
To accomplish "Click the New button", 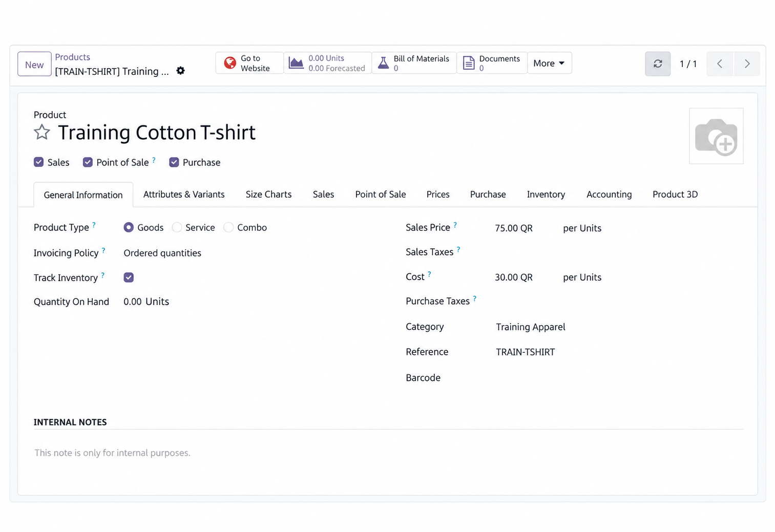I will coord(34,64).
